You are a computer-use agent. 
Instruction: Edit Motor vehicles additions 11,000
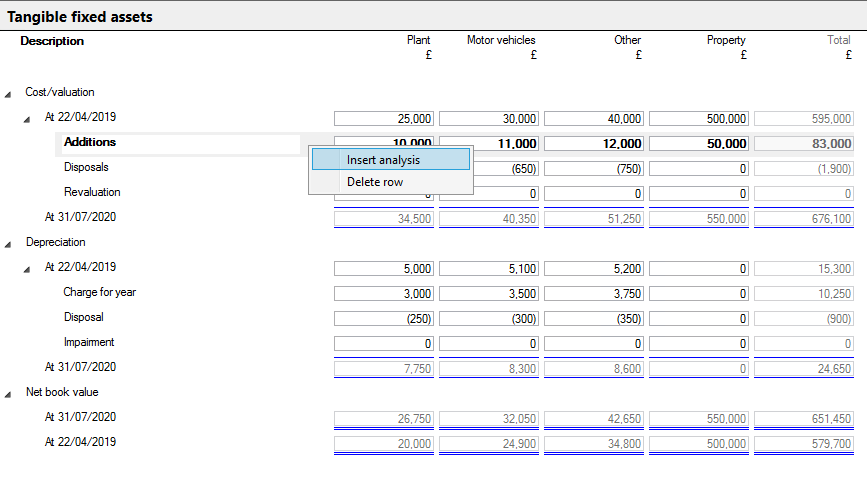[x=489, y=144]
